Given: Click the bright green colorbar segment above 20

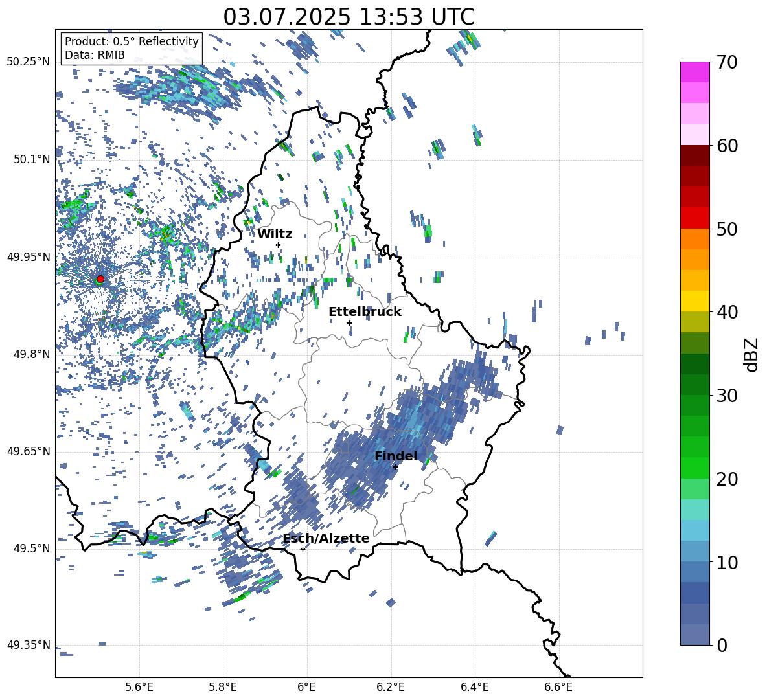Looking at the screenshot, I should pos(694,468).
